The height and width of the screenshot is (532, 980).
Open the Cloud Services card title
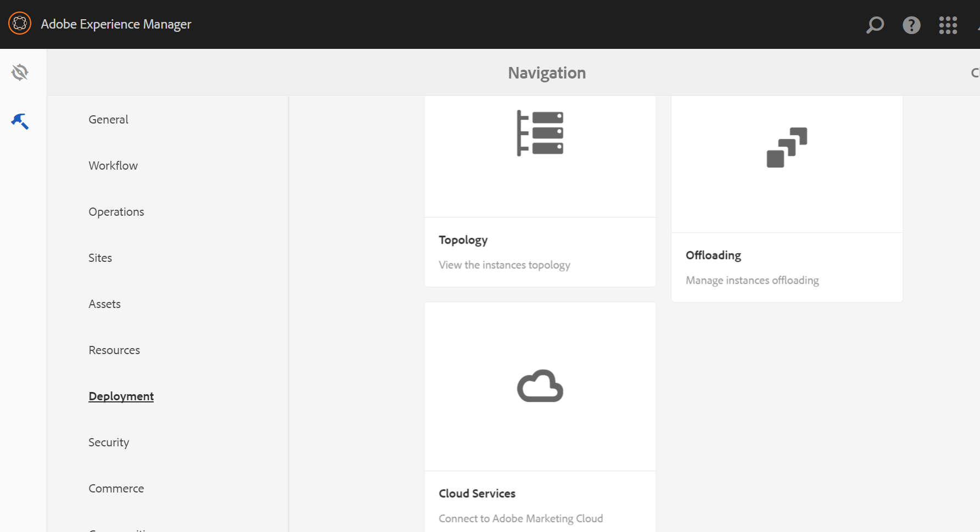point(477,494)
